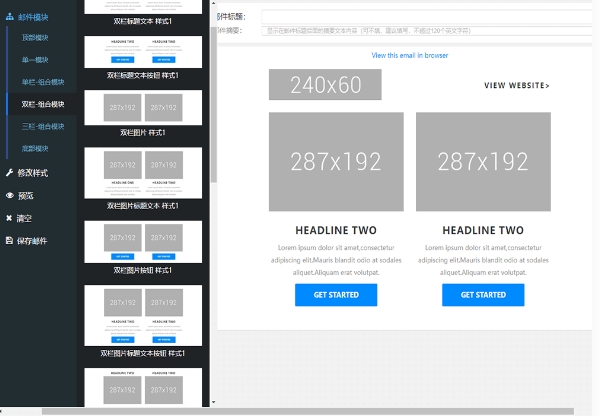The height and width of the screenshot is (416, 600).
Task: Click the X icon for 清空
Action: [x=9, y=218]
